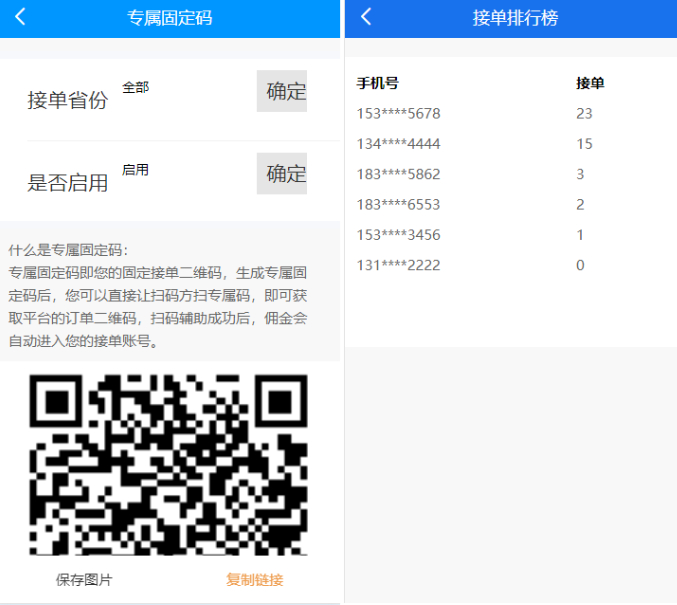Click the order count 15
The height and width of the screenshot is (605, 677).
tap(584, 144)
